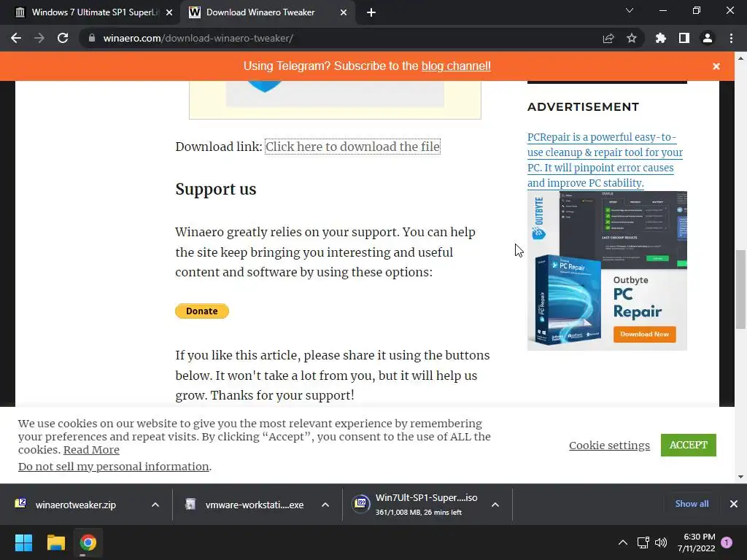The width and height of the screenshot is (747, 560).
Task: Click the forward navigation arrow
Action: (x=39, y=38)
